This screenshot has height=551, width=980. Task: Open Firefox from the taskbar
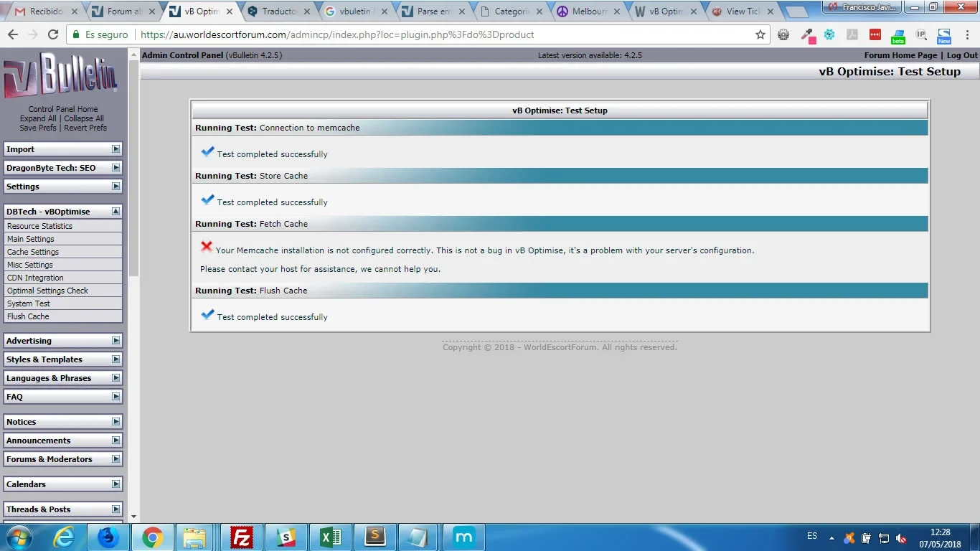pyautogui.click(x=108, y=537)
